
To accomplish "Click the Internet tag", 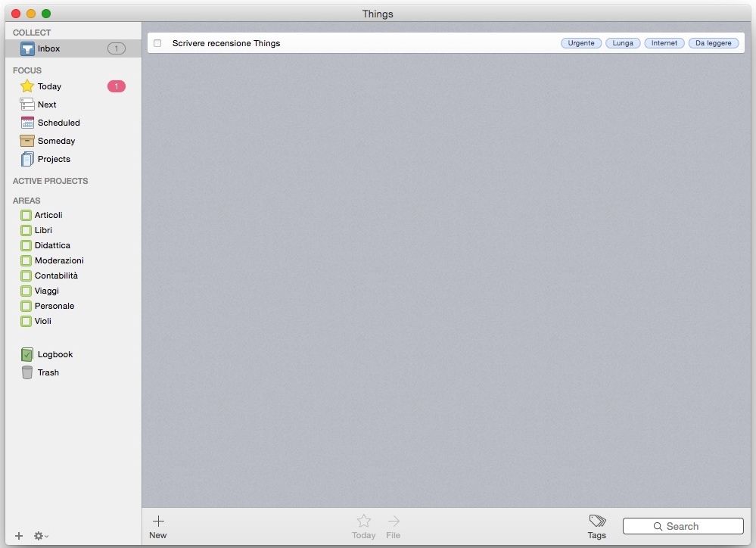I will pyautogui.click(x=664, y=43).
